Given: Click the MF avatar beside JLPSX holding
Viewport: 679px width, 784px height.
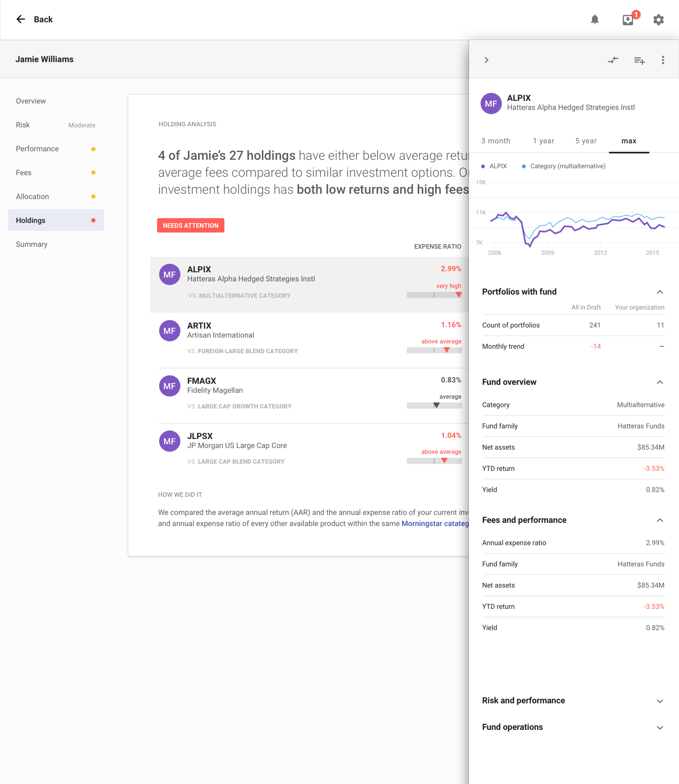Looking at the screenshot, I should [x=169, y=441].
